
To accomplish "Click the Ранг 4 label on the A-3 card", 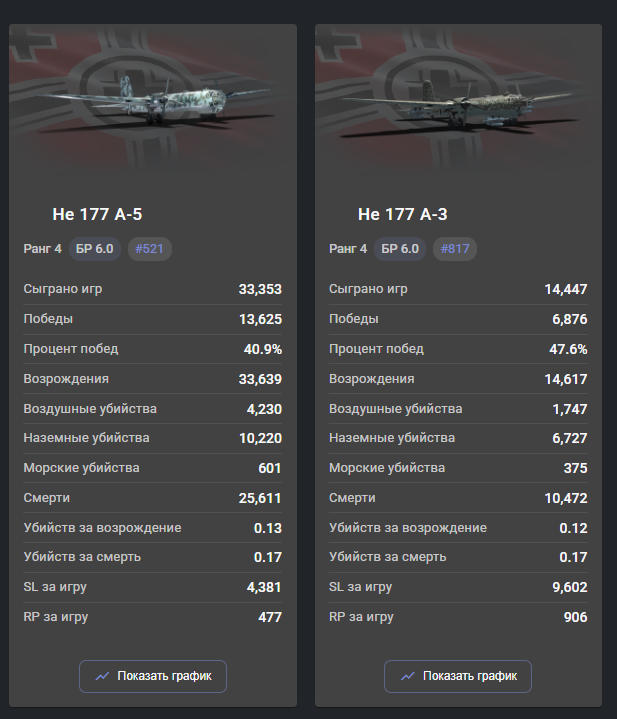I will (348, 249).
